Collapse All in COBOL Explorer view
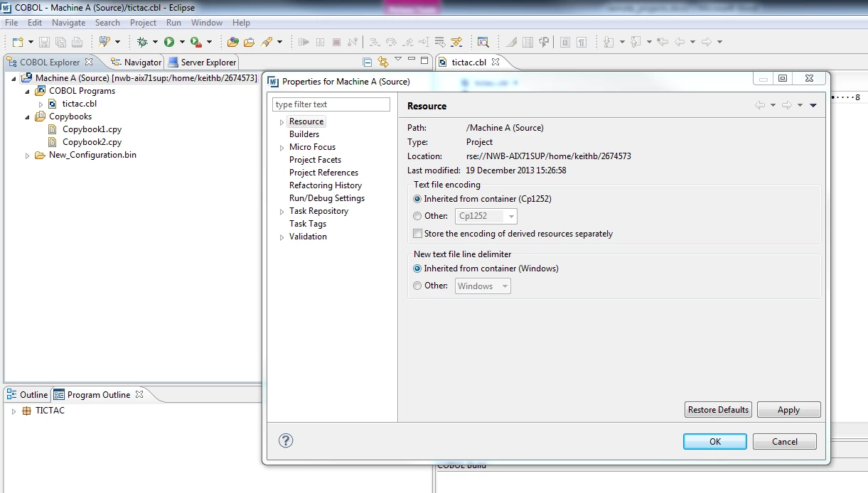 point(367,62)
